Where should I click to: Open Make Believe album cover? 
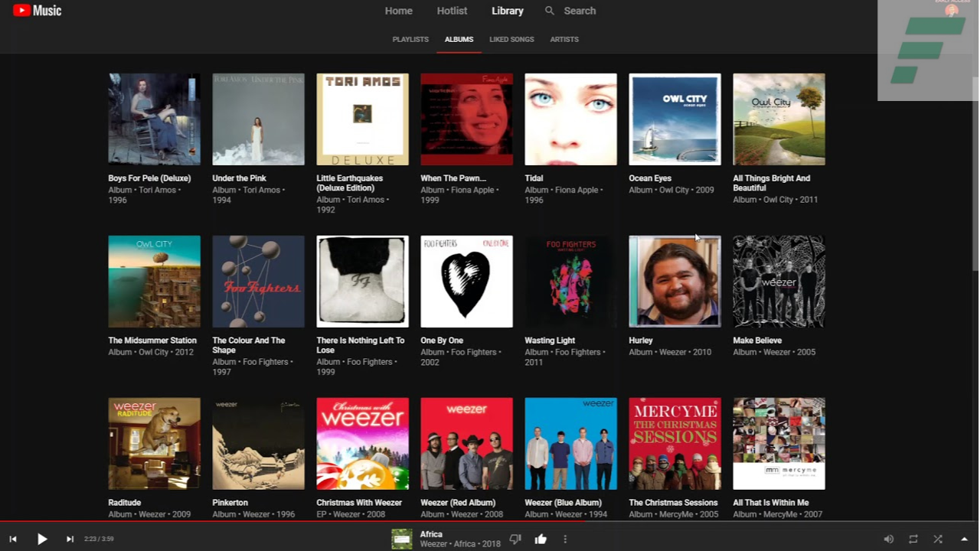pos(779,282)
